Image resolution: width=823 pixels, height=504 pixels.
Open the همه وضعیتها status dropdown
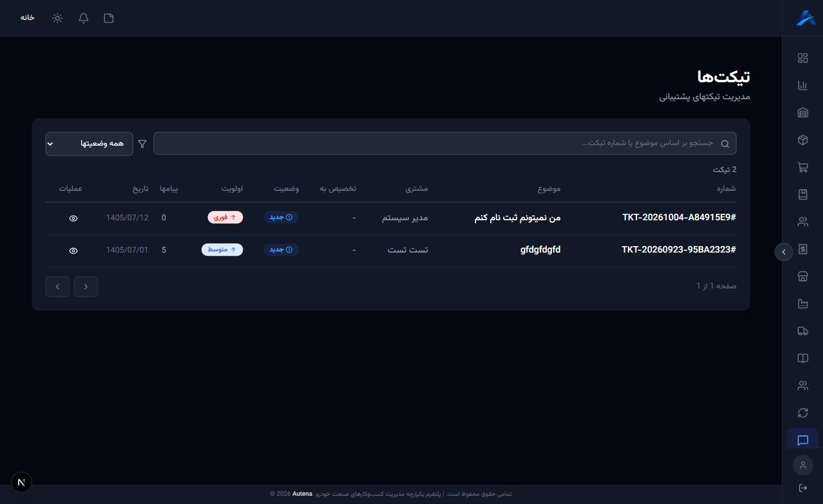[x=89, y=144]
